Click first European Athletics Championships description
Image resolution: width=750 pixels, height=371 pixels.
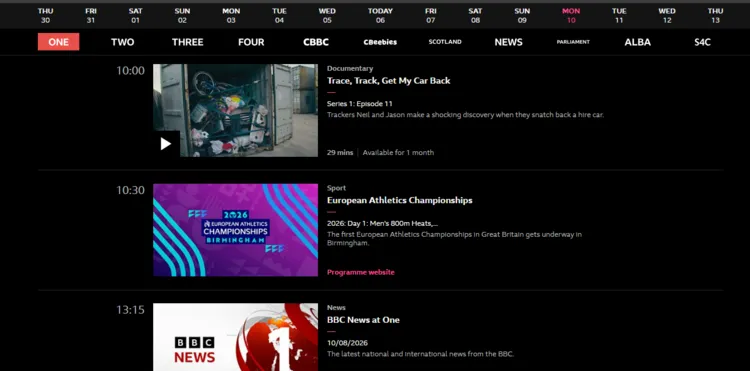tap(454, 239)
